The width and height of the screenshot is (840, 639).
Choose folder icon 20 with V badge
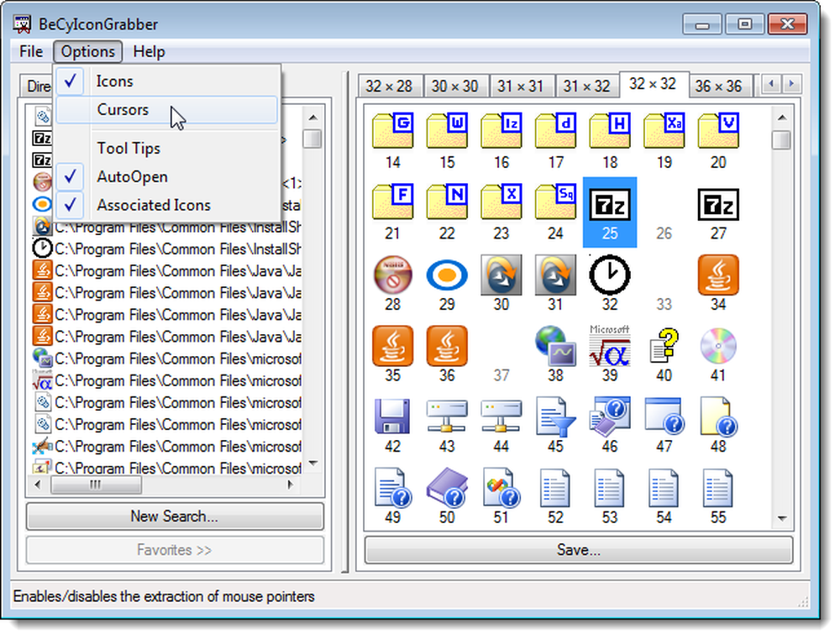click(x=718, y=131)
